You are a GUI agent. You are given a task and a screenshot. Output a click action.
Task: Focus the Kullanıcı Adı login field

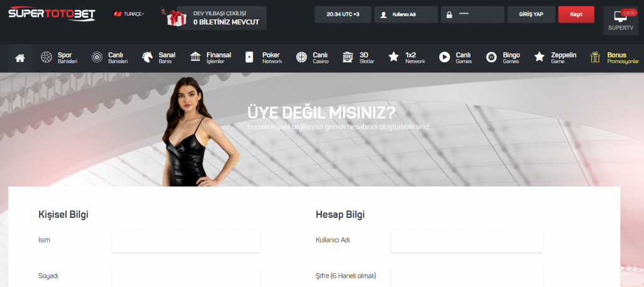(406, 14)
